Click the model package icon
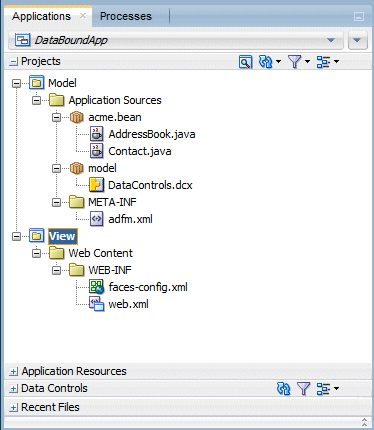 (76, 168)
